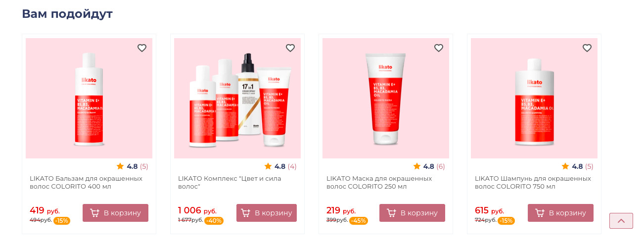The width and height of the screenshot is (644, 252).
Task: Click "В корзину" for Шампунь at 615 руб.
Action: pyautogui.click(x=560, y=213)
